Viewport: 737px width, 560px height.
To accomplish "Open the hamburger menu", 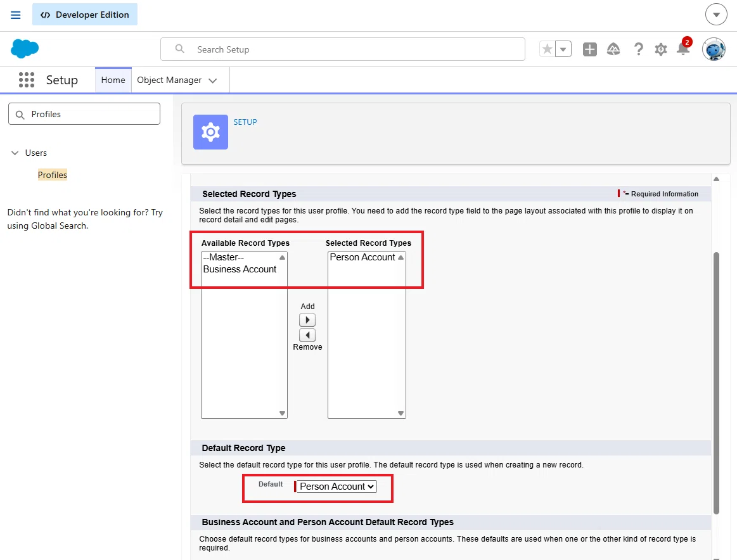I will point(15,15).
